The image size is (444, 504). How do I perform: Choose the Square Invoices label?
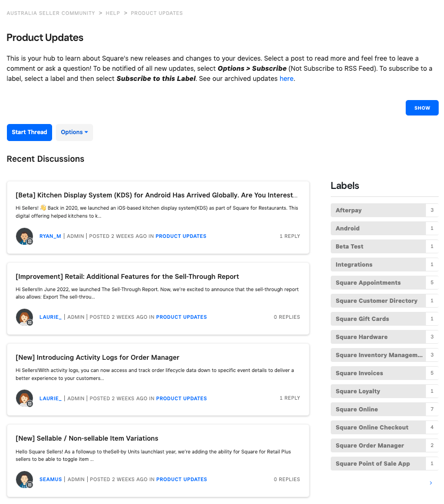359,373
